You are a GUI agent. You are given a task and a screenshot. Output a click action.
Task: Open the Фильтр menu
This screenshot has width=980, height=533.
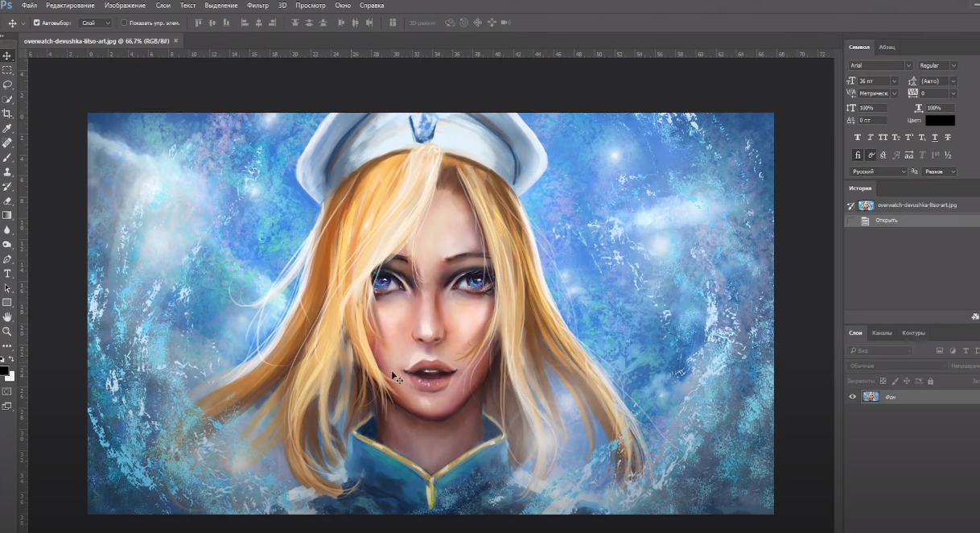tap(257, 6)
